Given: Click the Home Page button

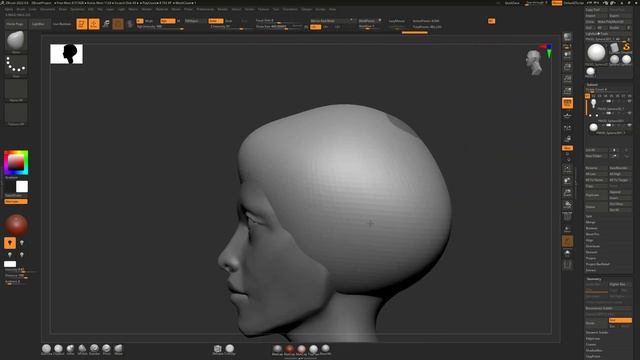Looking at the screenshot, I should click(15, 24).
